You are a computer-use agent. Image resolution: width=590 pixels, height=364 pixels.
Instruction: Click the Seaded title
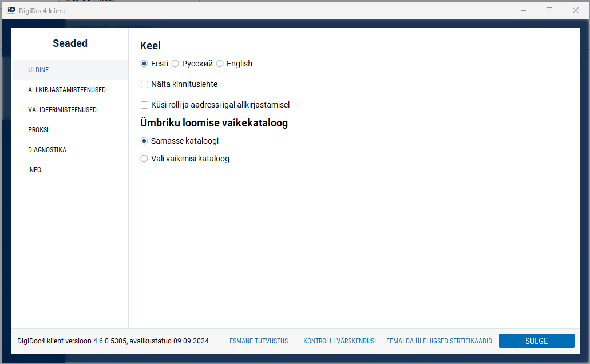pos(70,43)
